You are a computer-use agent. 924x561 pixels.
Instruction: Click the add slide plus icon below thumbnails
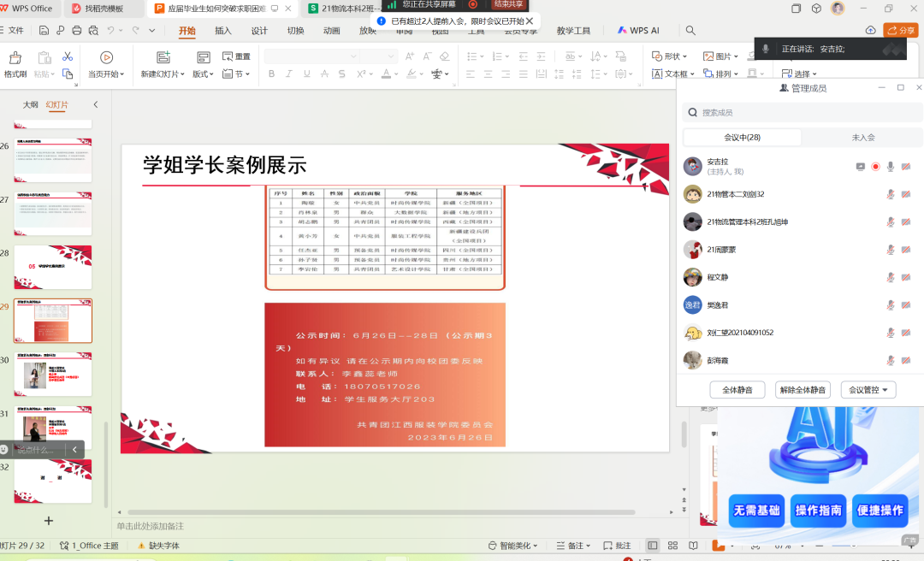[x=48, y=521]
